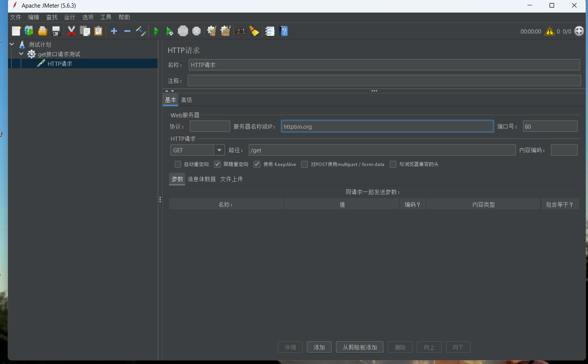Screen dimensions: 588x364
Task: Click the horizontal three-dot splitter handle
Action: coord(374,91)
